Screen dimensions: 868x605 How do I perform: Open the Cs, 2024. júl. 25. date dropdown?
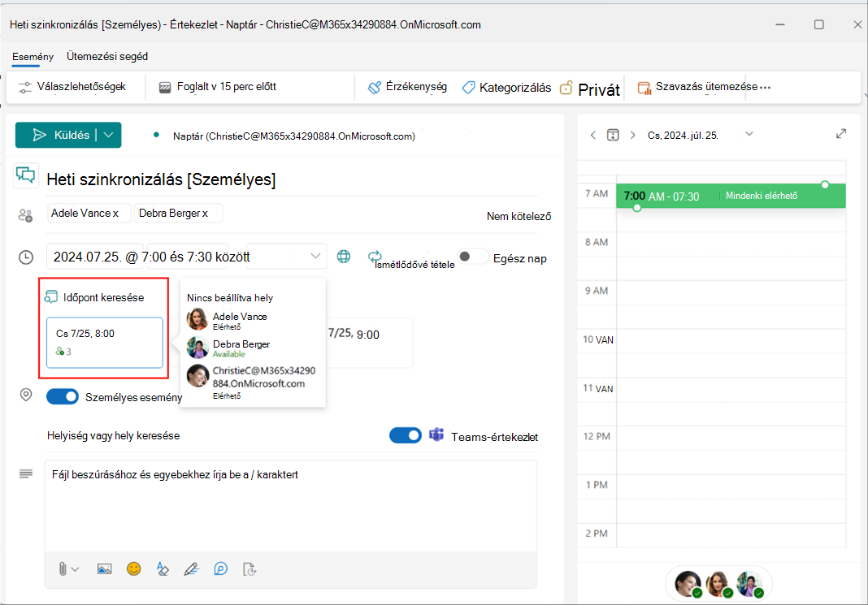pos(749,134)
